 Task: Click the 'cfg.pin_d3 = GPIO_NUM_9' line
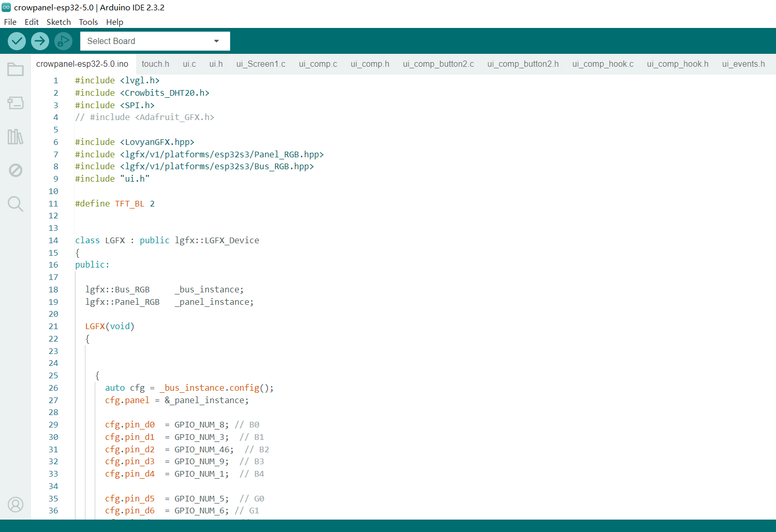click(185, 462)
